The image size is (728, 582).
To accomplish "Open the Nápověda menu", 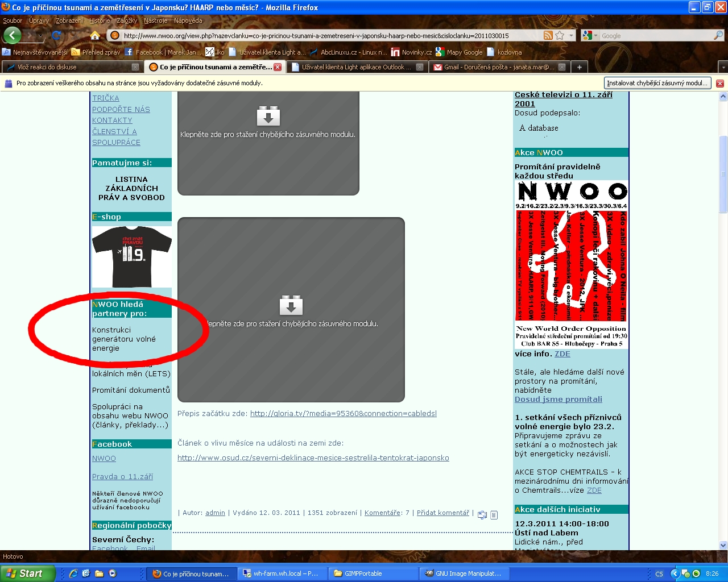I will click(188, 20).
